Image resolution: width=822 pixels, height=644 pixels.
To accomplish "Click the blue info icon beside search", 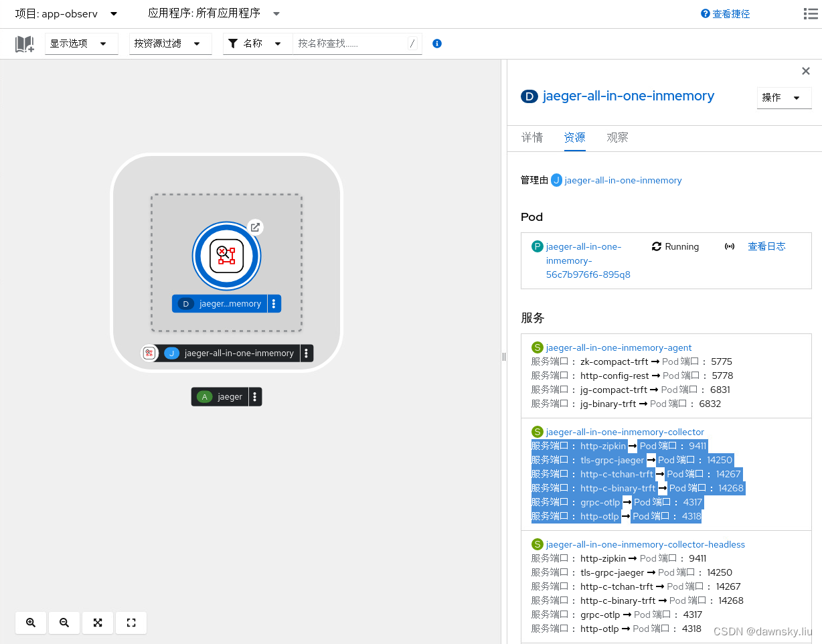I will [437, 44].
